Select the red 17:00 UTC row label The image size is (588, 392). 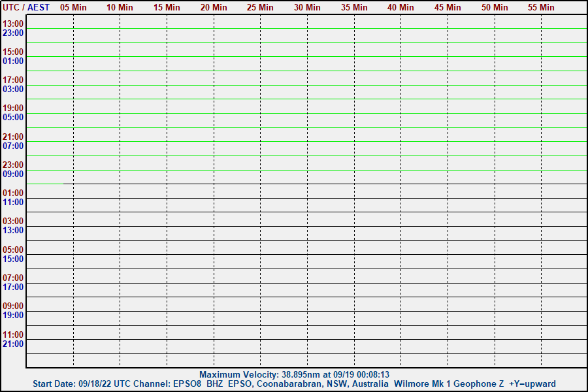tap(13, 80)
